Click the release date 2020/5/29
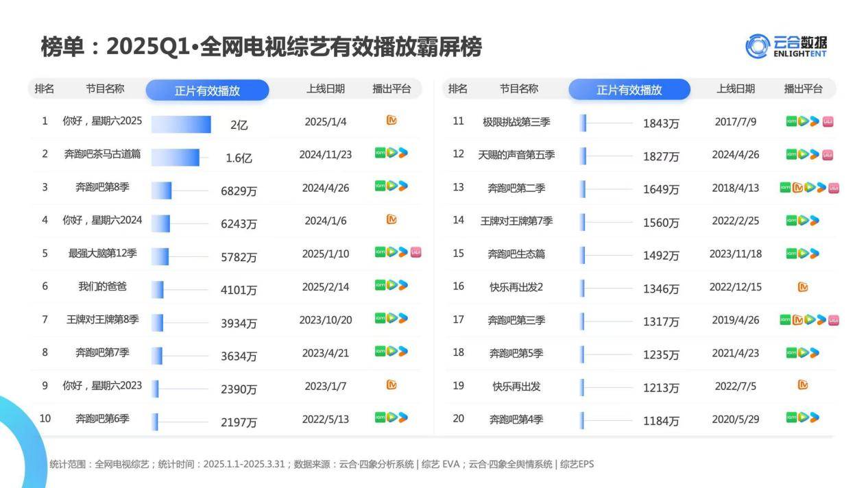 [736, 419]
